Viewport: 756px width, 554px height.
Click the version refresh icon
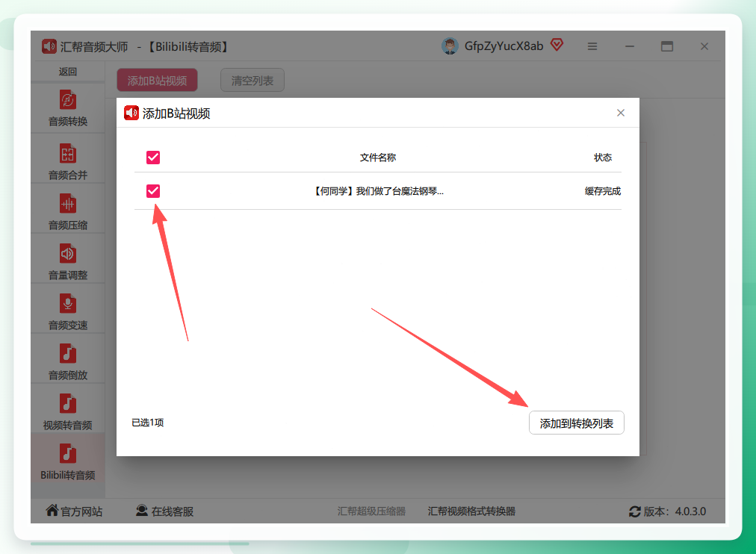[x=634, y=511]
